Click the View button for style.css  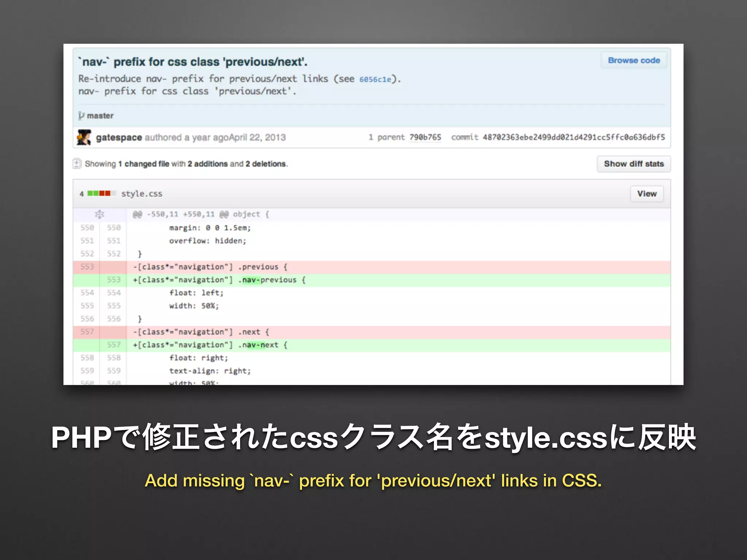(647, 194)
